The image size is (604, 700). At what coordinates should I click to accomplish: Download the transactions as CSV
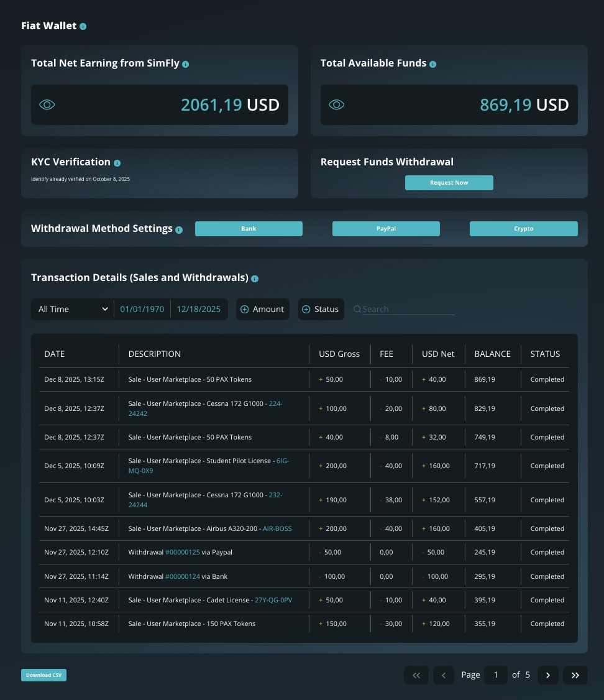tap(43, 675)
